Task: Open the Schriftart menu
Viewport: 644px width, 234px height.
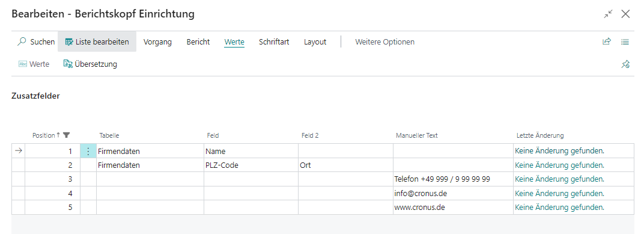Action: 274,42
